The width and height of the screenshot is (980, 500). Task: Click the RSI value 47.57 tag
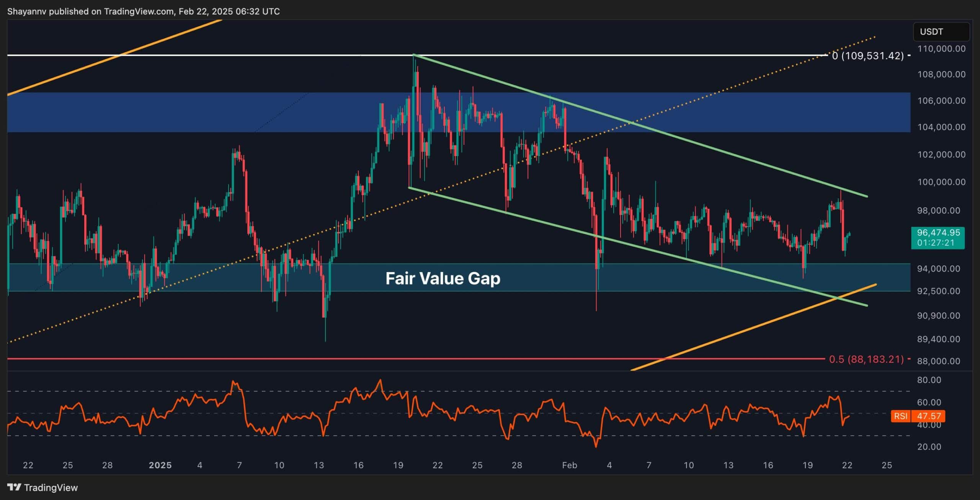pos(929,416)
